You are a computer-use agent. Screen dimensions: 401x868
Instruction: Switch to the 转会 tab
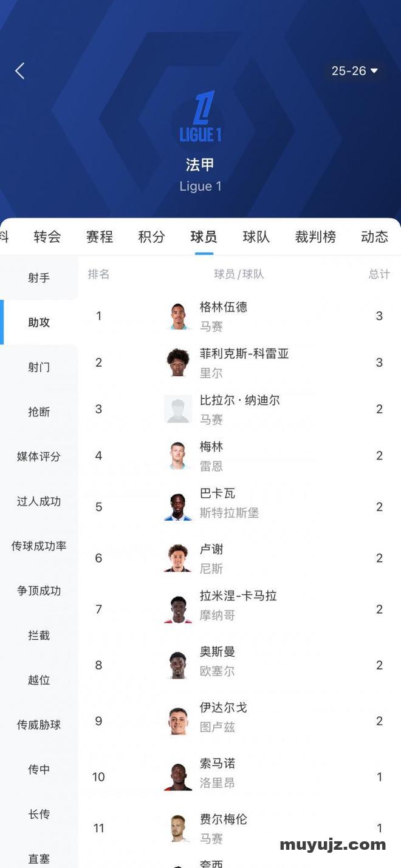(x=47, y=237)
